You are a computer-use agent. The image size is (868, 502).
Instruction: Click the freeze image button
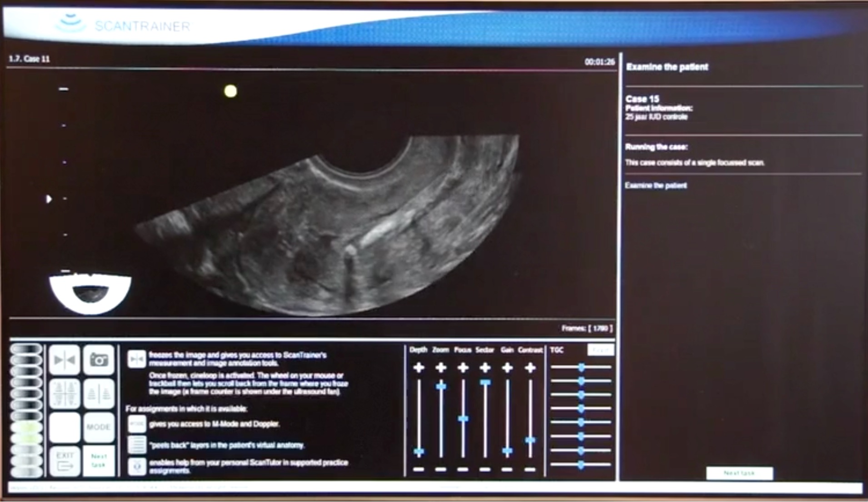[x=65, y=360]
